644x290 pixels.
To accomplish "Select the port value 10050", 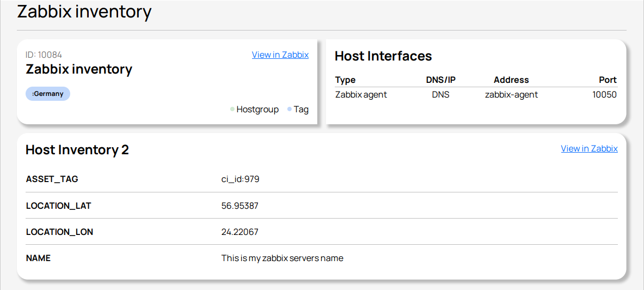I will point(605,95).
